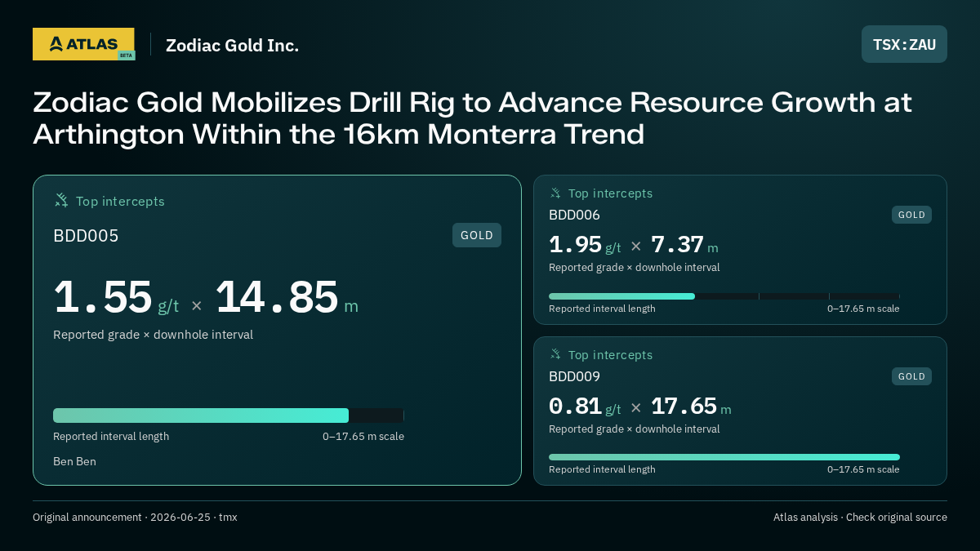Click the BETA label on the Atlas logo
Image resolution: width=980 pixels, height=551 pixels.
point(126,56)
